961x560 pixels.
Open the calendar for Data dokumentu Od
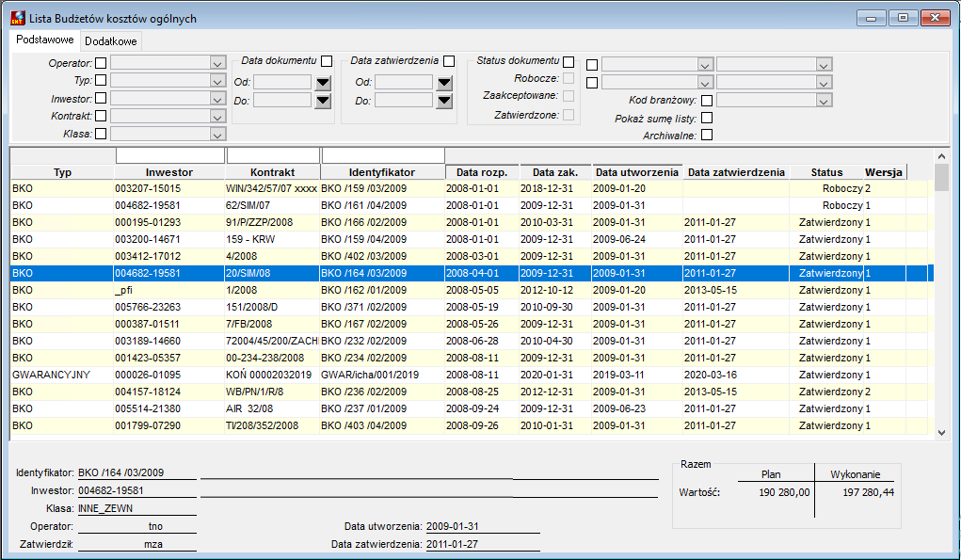pyautogui.click(x=323, y=82)
